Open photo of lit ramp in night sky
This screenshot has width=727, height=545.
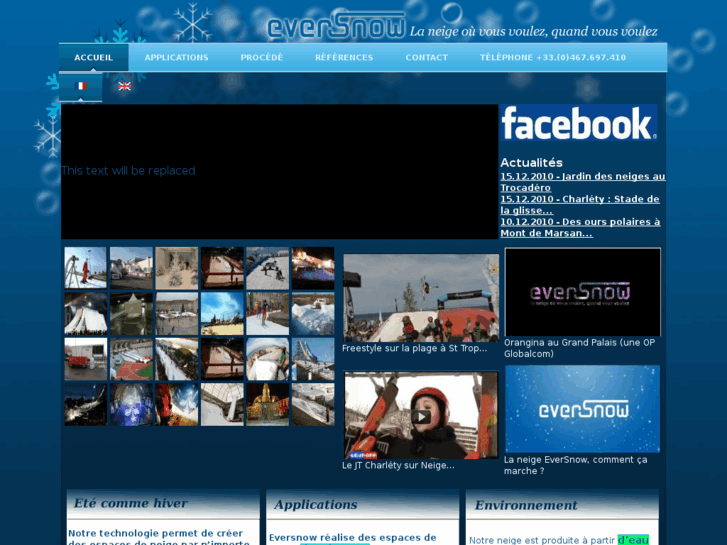click(86, 404)
